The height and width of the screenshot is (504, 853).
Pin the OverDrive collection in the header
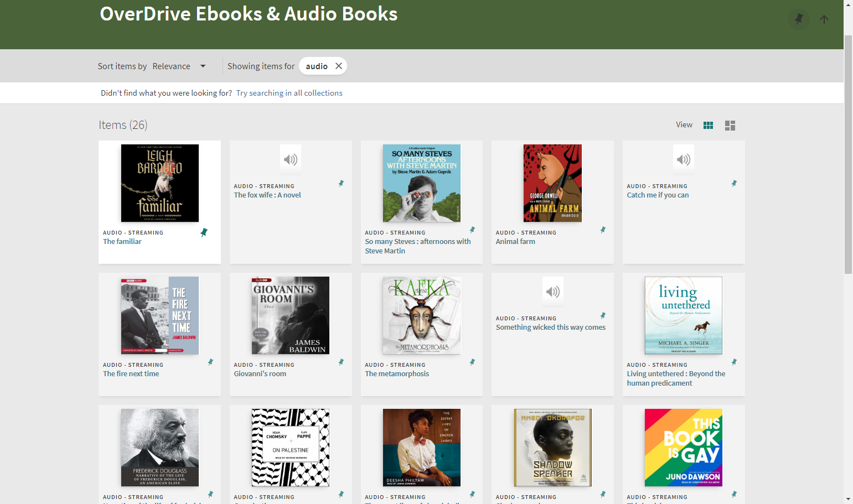pyautogui.click(x=799, y=19)
